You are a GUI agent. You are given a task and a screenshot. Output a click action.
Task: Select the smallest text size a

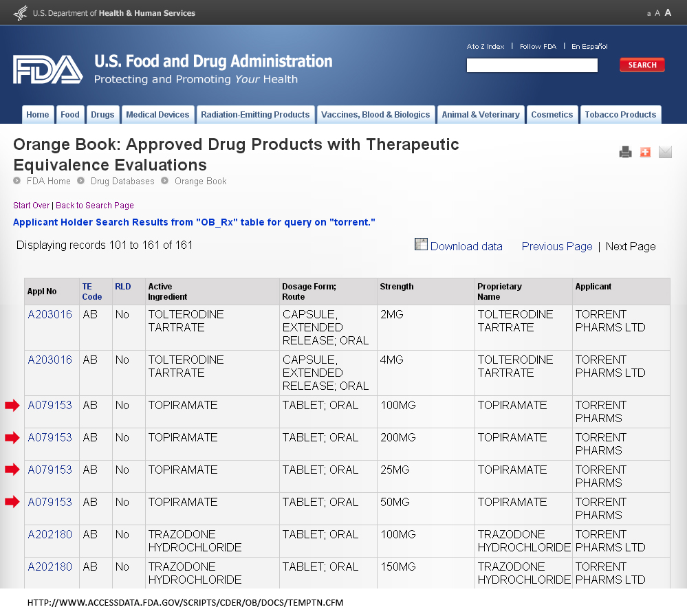tap(648, 14)
